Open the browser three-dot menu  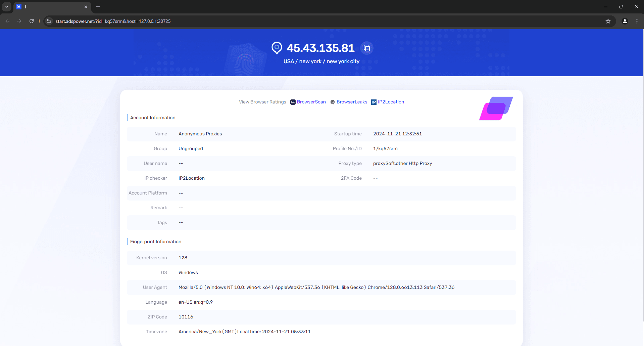637,21
